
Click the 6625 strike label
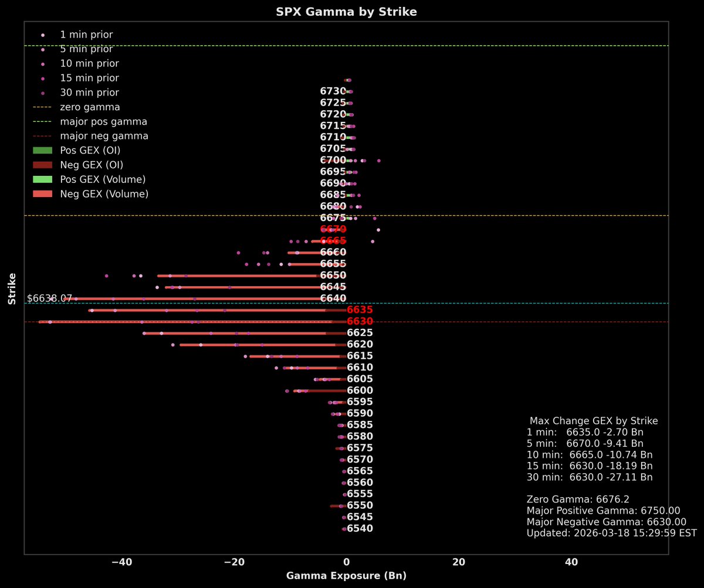[x=360, y=333]
